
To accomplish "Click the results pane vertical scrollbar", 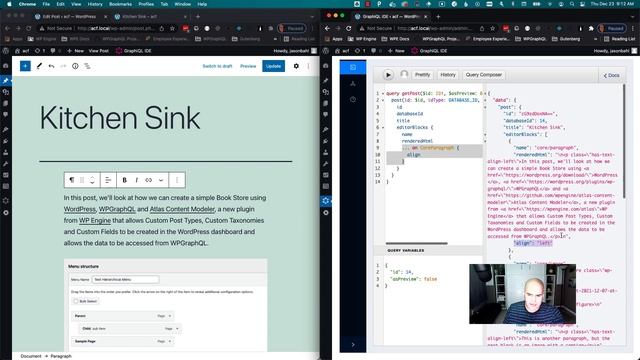I will coord(624,141).
